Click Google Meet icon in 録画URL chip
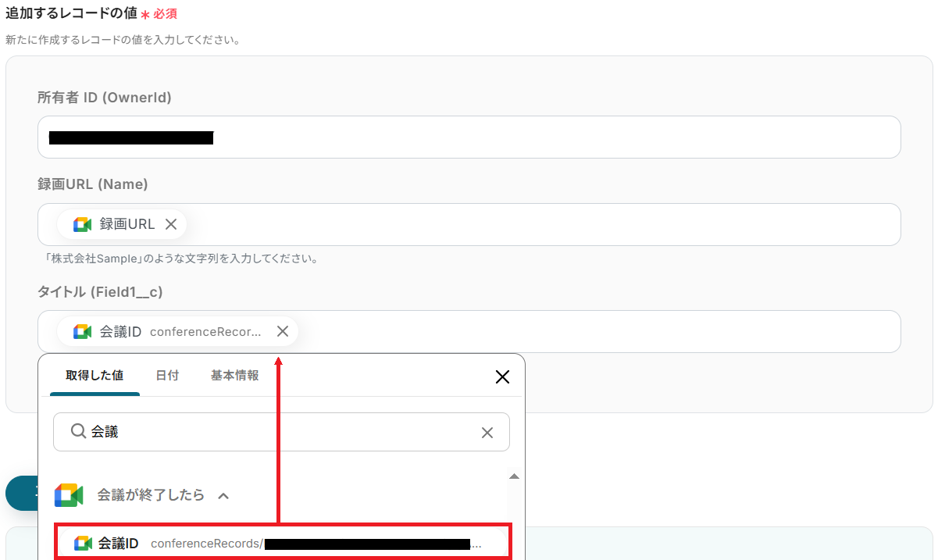The height and width of the screenshot is (560, 938). [83, 225]
